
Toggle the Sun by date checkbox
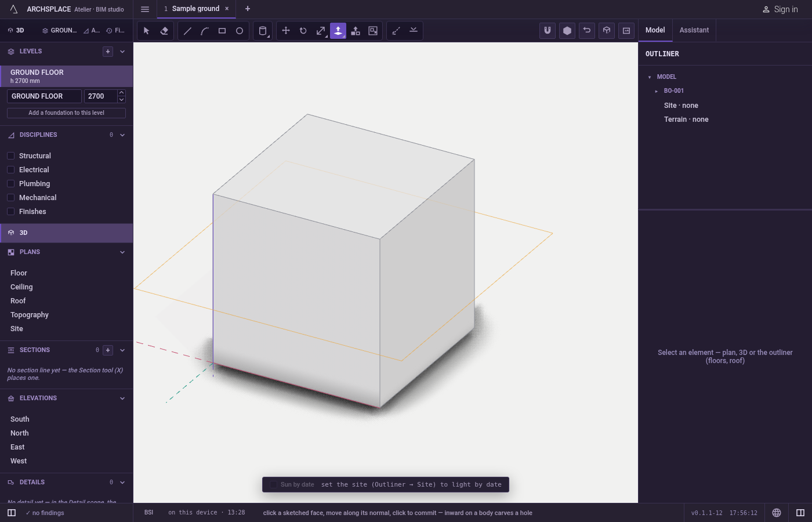[x=274, y=485]
